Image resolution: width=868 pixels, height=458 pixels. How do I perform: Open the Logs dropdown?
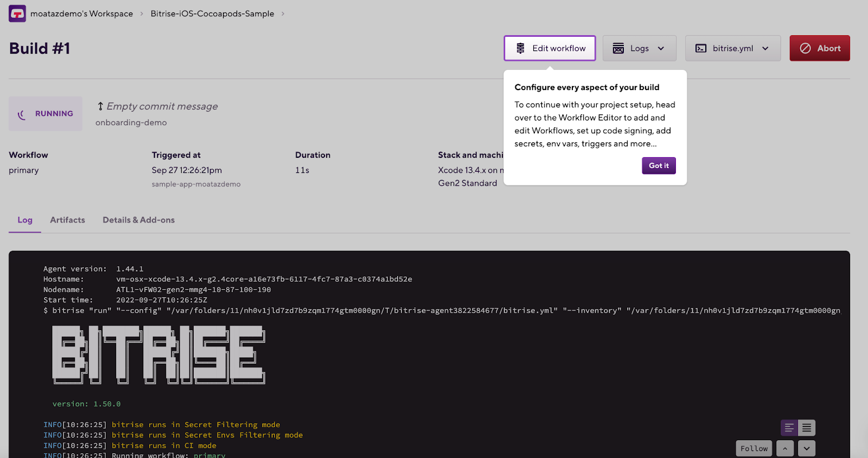639,48
